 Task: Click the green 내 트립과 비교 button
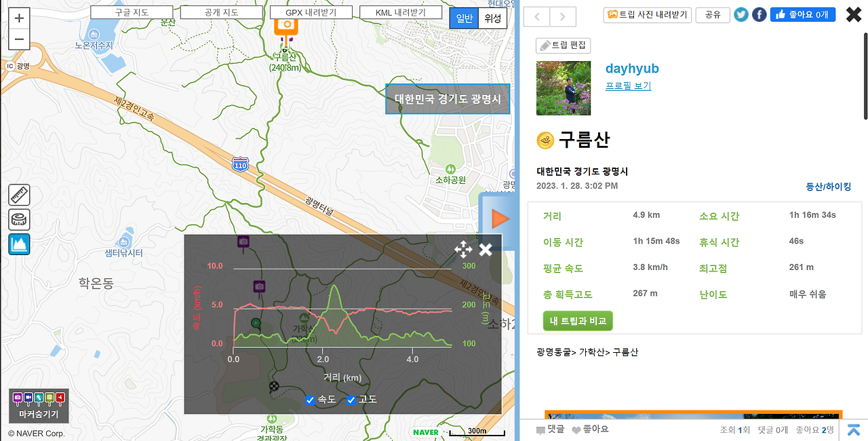[x=578, y=320]
